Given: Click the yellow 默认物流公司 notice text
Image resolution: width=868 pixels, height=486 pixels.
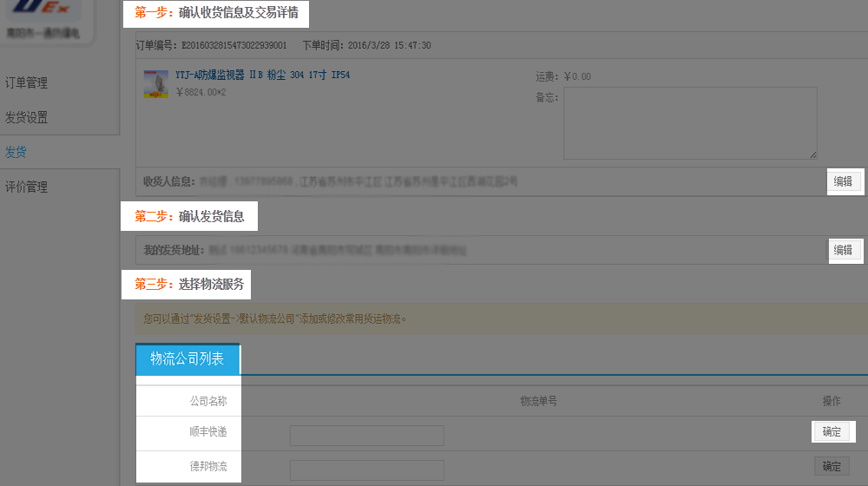Looking at the screenshot, I should pyautogui.click(x=274, y=319).
